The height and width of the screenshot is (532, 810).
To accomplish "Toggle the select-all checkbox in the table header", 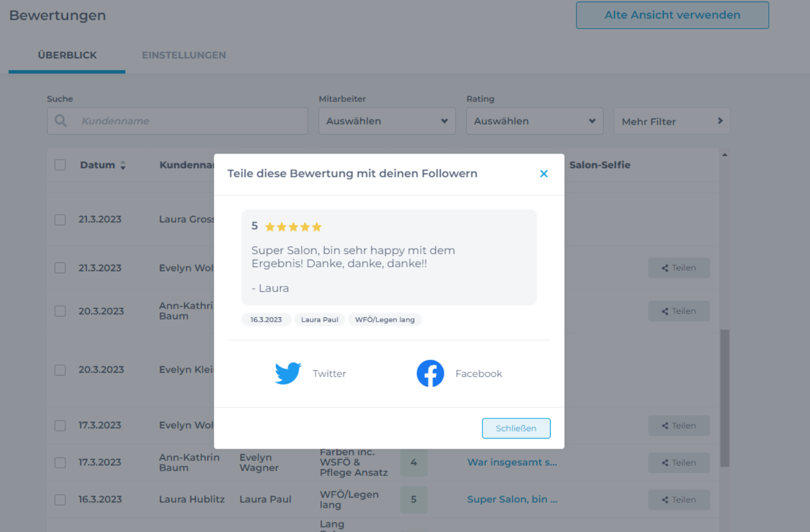I will point(60,165).
